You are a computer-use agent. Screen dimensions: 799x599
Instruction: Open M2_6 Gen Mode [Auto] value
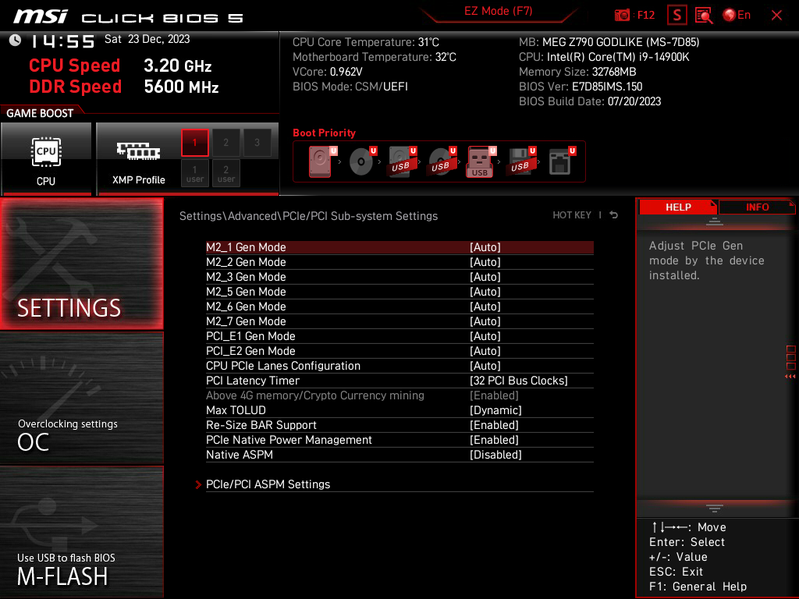[x=485, y=306]
